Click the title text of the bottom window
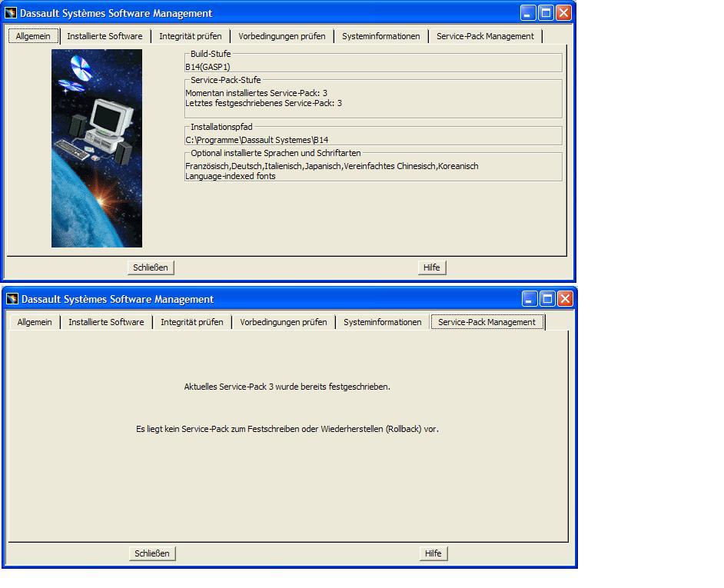The image size is (724, 588). coord(118,299)
